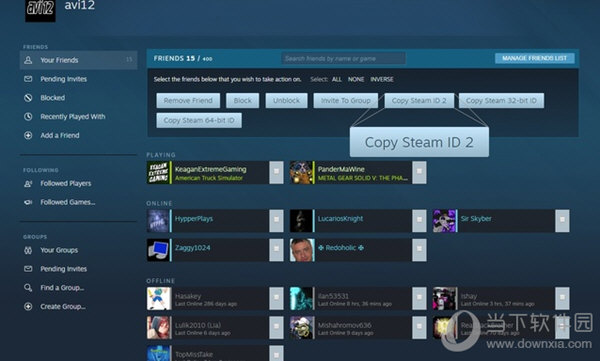Click the TopMissTake name
Screen dimensions: 600x361
tap(194, 354)
